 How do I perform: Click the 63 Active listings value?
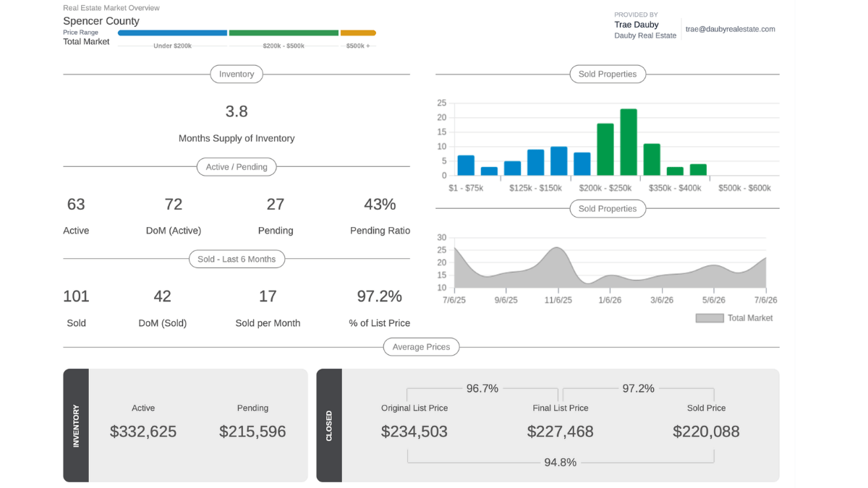pyautogui.click(x=76, y=205)
